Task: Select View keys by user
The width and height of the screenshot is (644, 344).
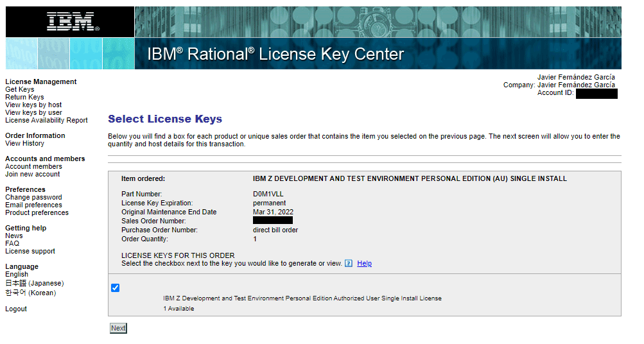Action: (x=33, y=112)
